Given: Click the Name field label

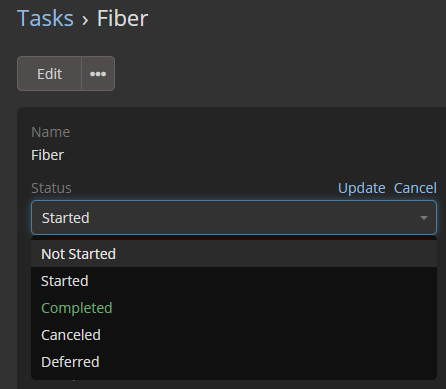Looking at the screenshot, I should click(x=51, y=132).
